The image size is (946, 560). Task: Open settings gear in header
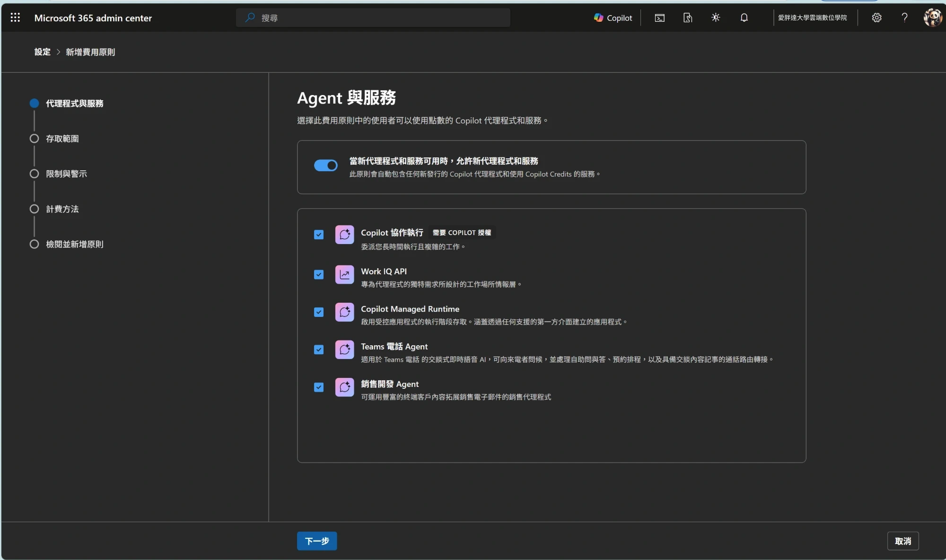876,17
